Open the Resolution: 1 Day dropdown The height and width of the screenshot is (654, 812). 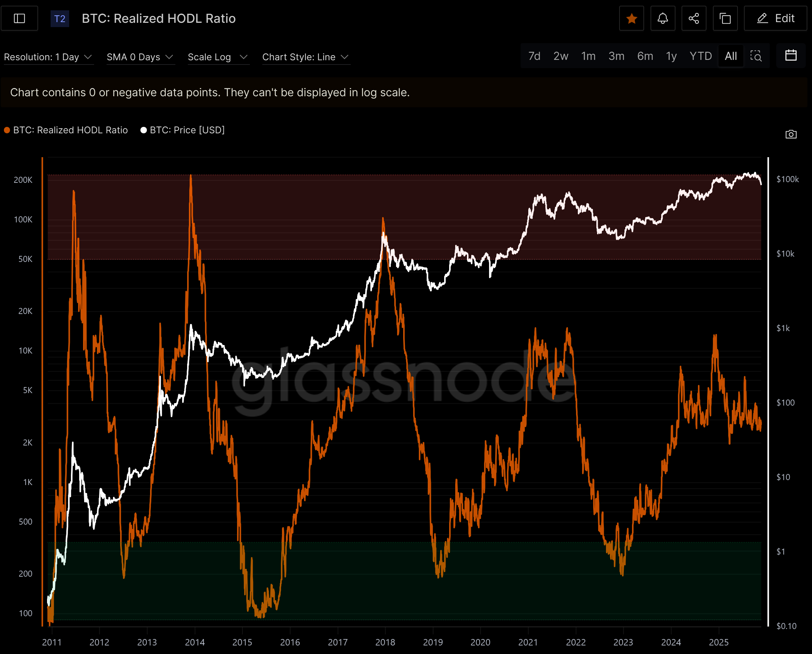point(48,57)
